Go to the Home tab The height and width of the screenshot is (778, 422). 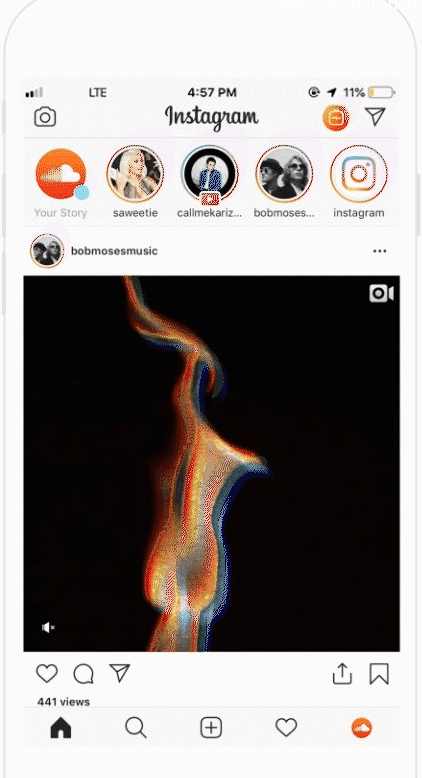(x=61, y=728)
